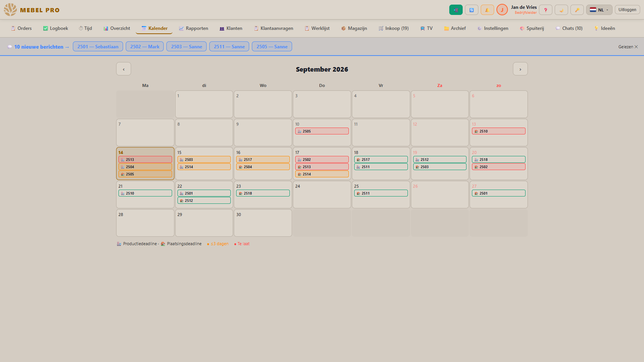The height and width of the screenshot is (362, 644).
Task: Open order 2501 on Sunday the 27th
Action: click(499, 193)
